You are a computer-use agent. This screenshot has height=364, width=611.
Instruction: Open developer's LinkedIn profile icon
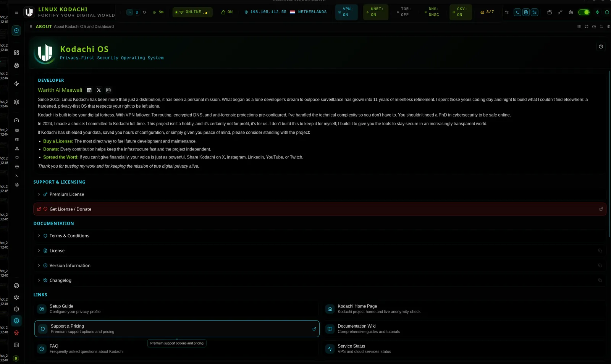pyautogui.click(x=89, y=90)
